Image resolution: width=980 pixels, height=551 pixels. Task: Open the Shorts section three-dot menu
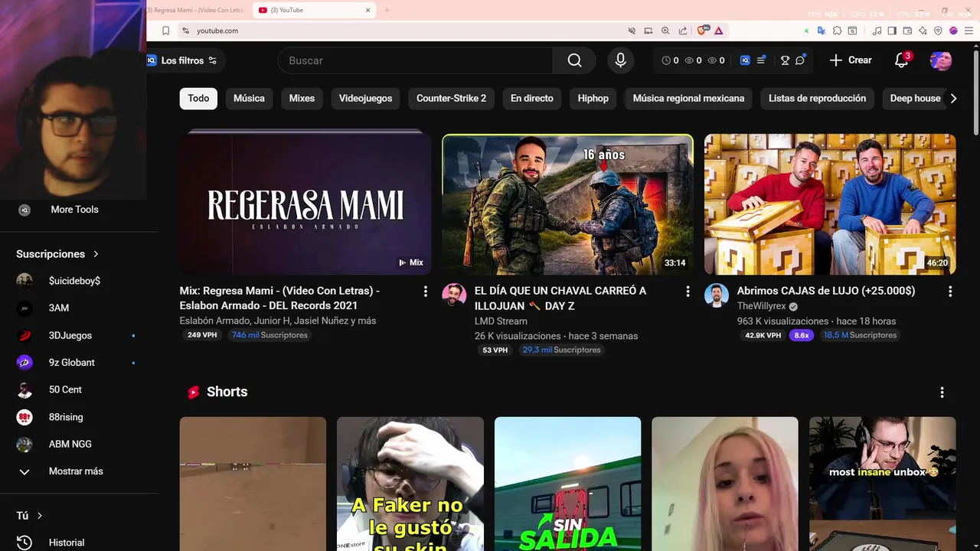coord(942,392)
